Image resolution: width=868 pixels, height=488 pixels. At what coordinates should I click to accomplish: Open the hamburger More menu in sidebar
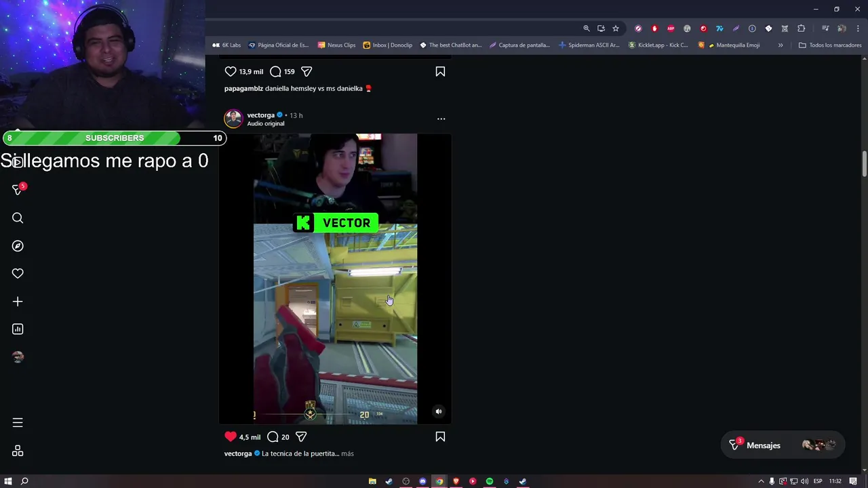(x=18, y=423)
